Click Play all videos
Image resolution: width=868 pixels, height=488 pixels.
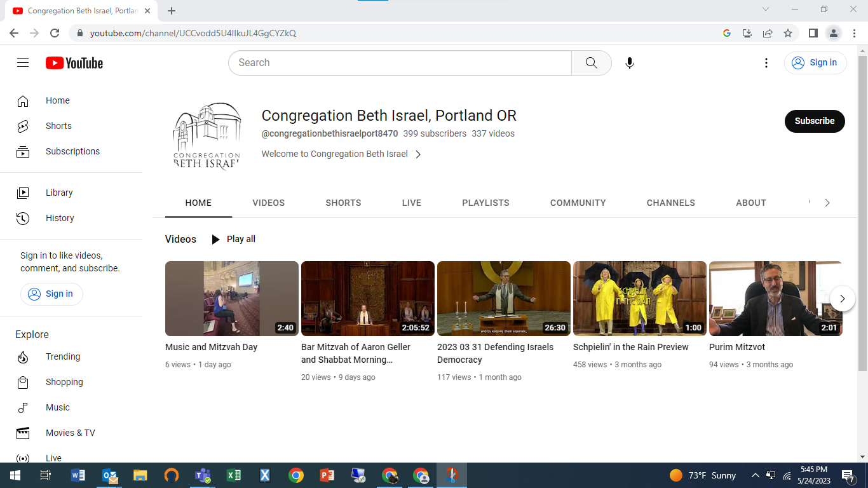pyautogui.click(x=233, y=239)
